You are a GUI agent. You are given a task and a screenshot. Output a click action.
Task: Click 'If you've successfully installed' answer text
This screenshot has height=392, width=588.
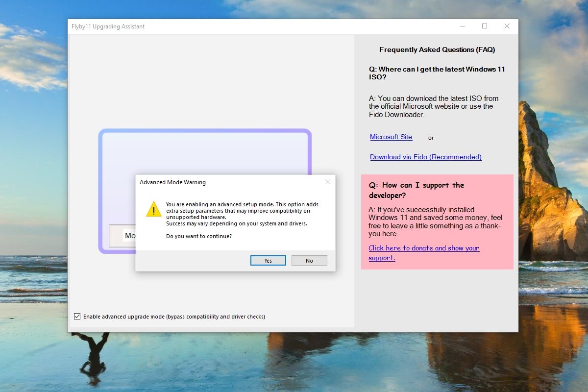point(436,221)
